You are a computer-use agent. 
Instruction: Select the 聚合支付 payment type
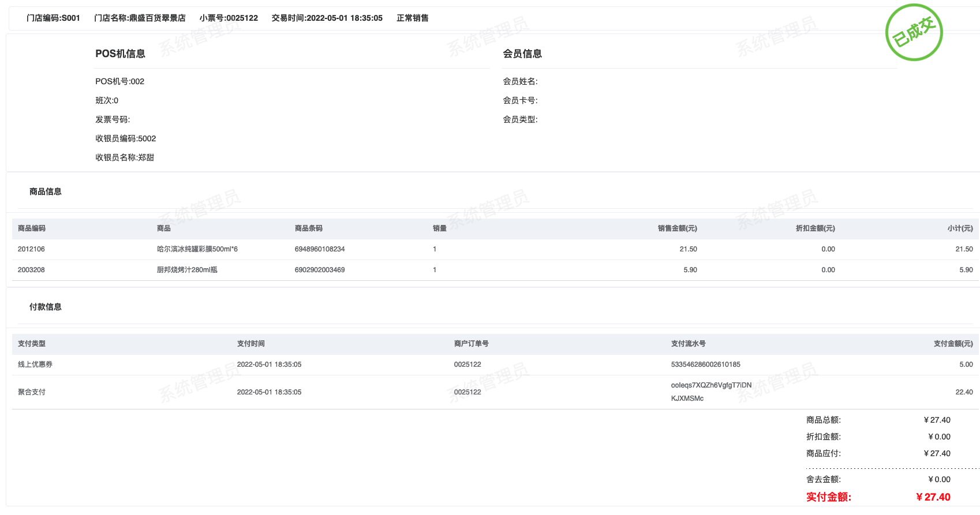[32, 392]
